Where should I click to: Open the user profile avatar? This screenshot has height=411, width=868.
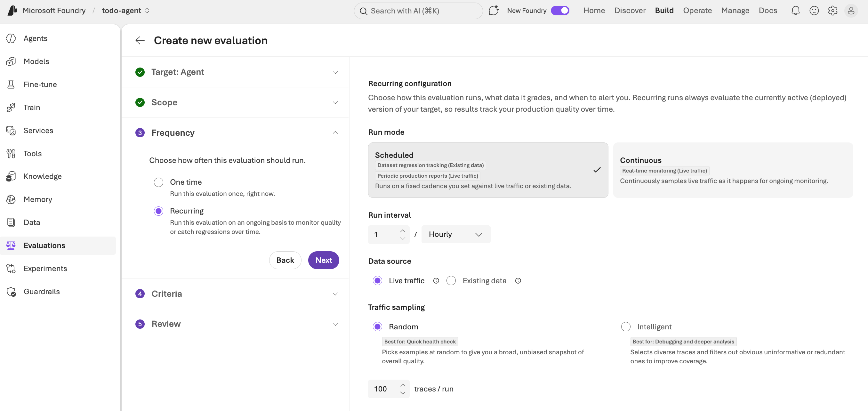click(851, 11)
